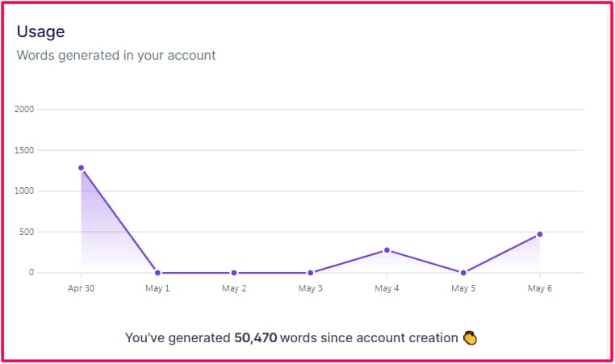The width and height of the screenshot is (615, 364).
Task: Click "Words generated in your account" subtitle
Action: point(115,56)
